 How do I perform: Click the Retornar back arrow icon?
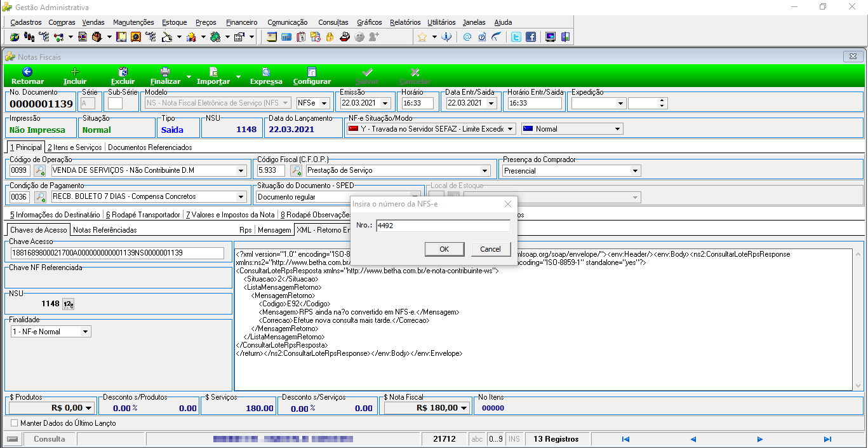click(x=27, y=72)
